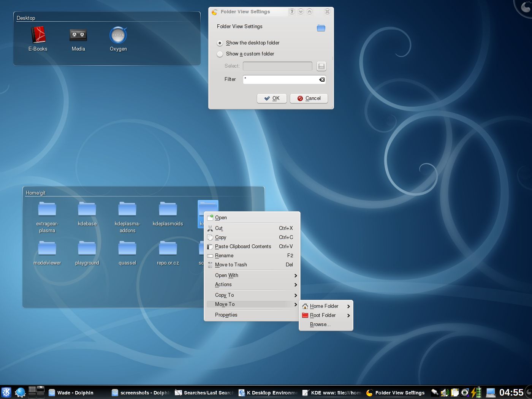This screenshot has height=399, width=532.
Task: Choose Root Folder from Move To submenu
Action: (323, 315)
